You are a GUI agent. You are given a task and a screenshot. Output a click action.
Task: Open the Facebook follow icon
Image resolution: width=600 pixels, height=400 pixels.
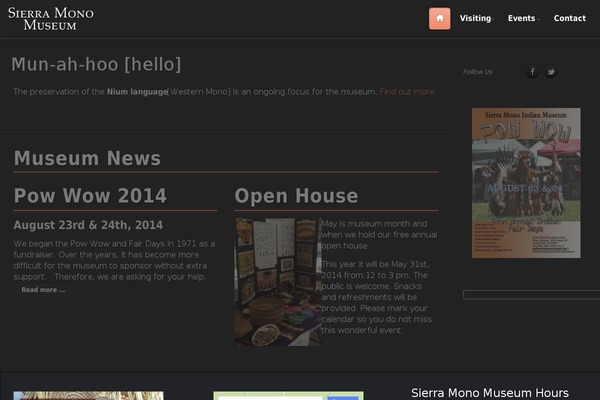pyautogui.click(x=532, y=72)
